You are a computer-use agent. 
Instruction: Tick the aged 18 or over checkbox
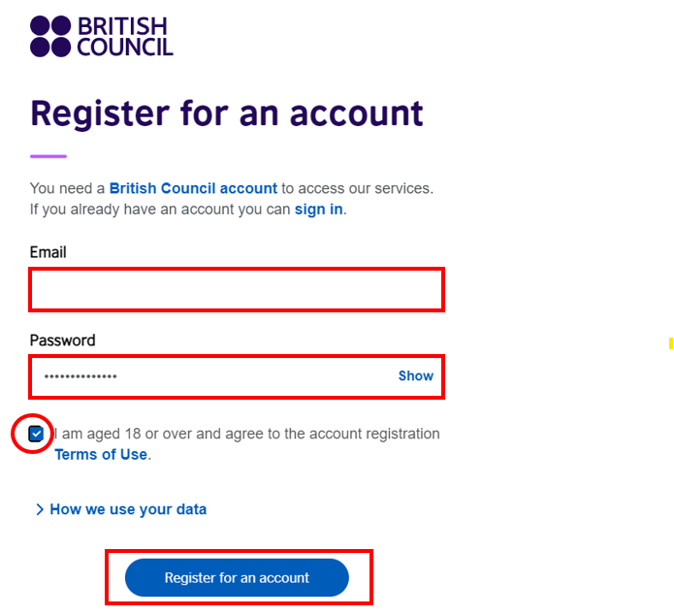(x=36, y=434)
